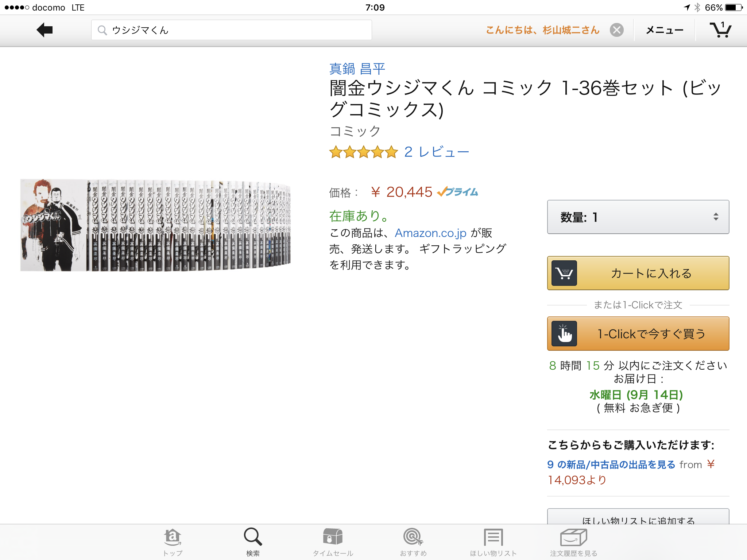The image size is (747, 560).
Task: Open the 真鍋 昌平 author link
Action: pyautogui.click(x=357, y=69)
